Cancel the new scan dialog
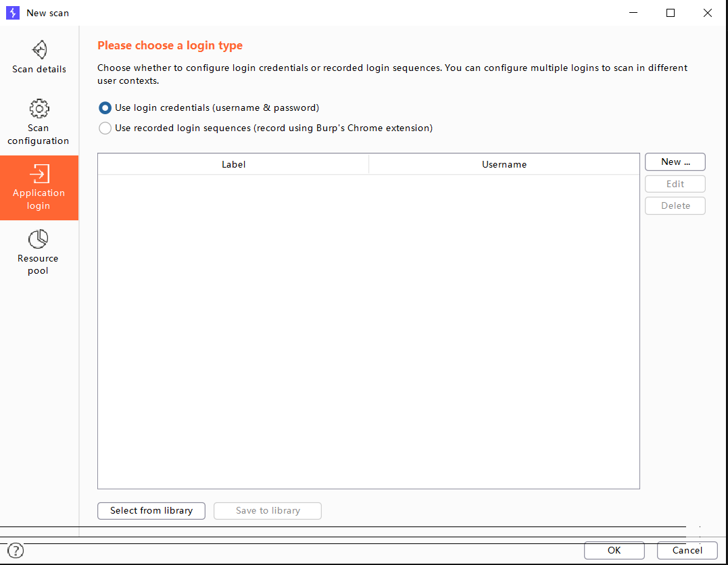728x565 pixels. [687, 550]
